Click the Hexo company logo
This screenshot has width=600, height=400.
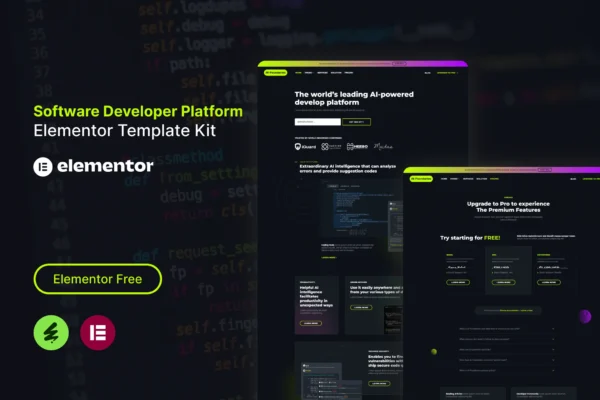point(357,147)
